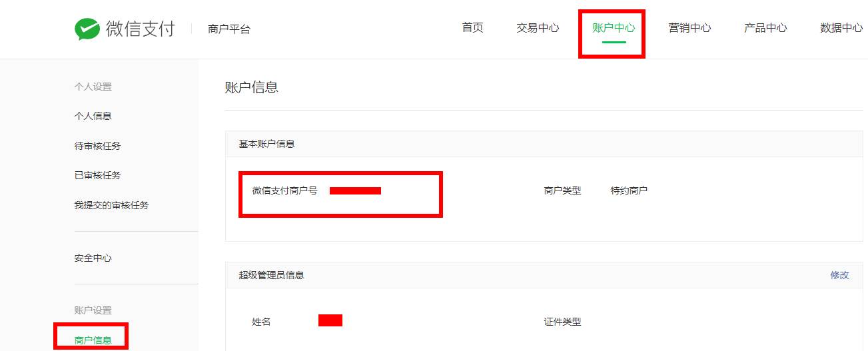Click the redacted 微信支付商户号 value
Viewport: 868px width, 351px height.
pos(355,191)
